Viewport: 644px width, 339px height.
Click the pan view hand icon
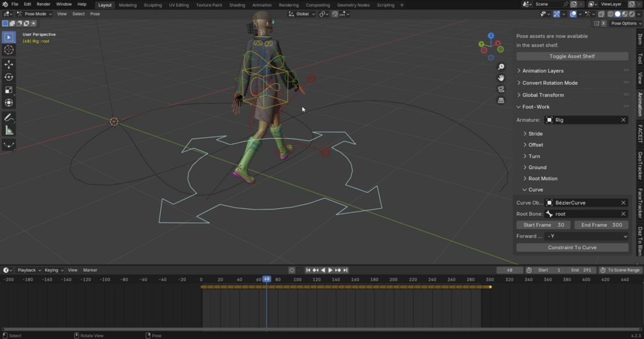coord(501,78)
